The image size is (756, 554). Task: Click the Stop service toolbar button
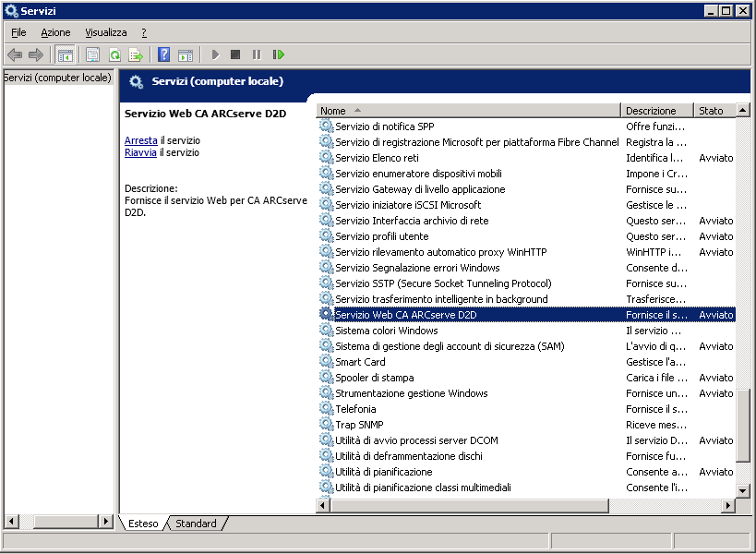pyautogui.click(x=235, y=55)
